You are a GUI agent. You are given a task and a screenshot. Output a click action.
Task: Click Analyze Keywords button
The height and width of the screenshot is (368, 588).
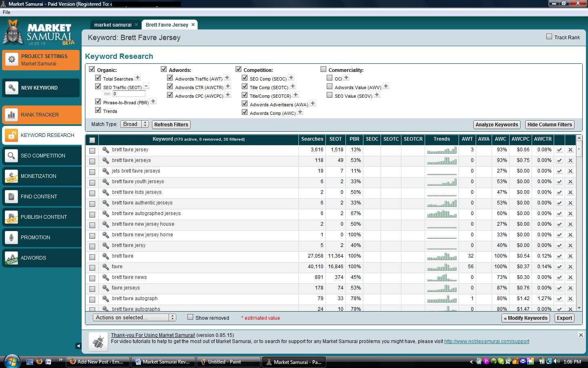coord(497,125)
